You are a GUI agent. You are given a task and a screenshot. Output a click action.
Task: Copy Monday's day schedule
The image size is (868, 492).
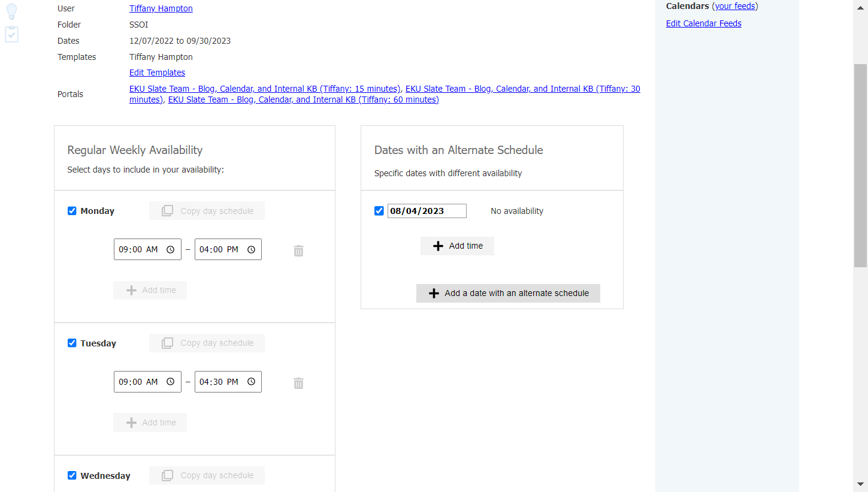tap(207, 211)
